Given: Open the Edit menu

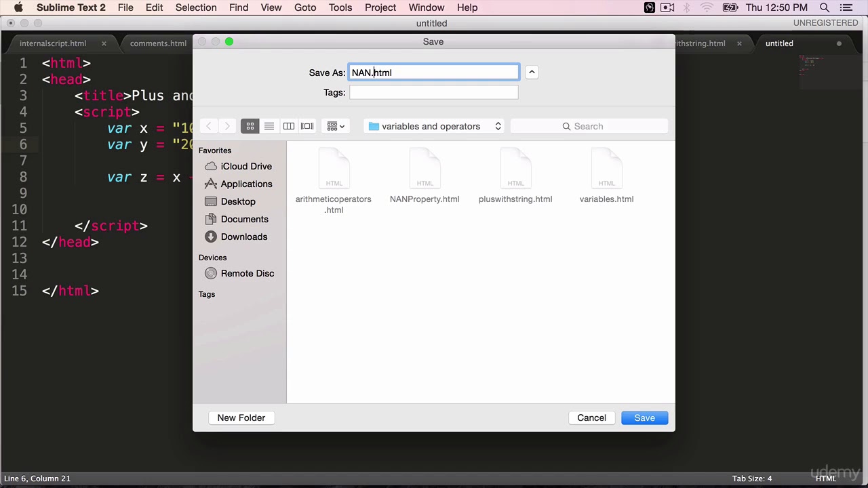Looking at the screenshot, I should [154, 7].
